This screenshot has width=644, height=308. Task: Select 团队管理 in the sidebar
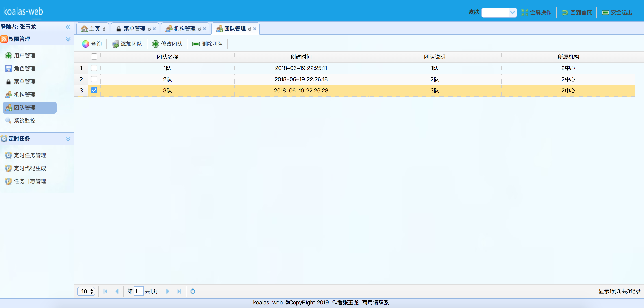pos(30,108)
